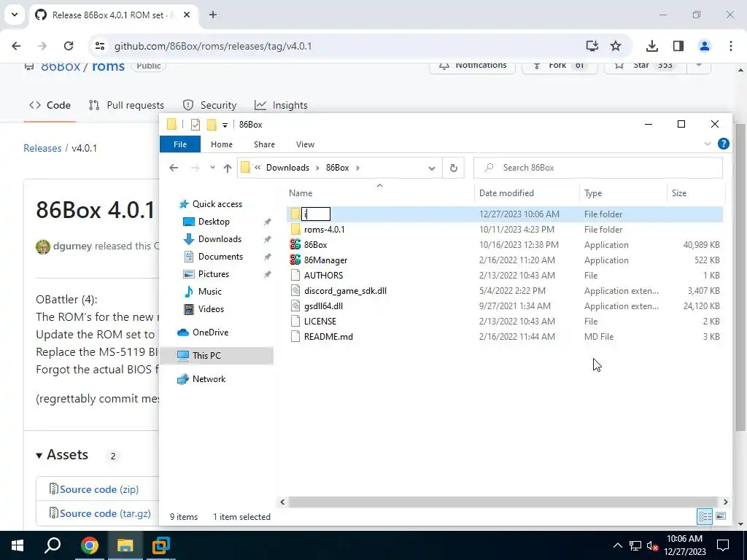The image size is (747, 560).
Task: Click New folder quick access toolbar icon
Action: point(212,125)
